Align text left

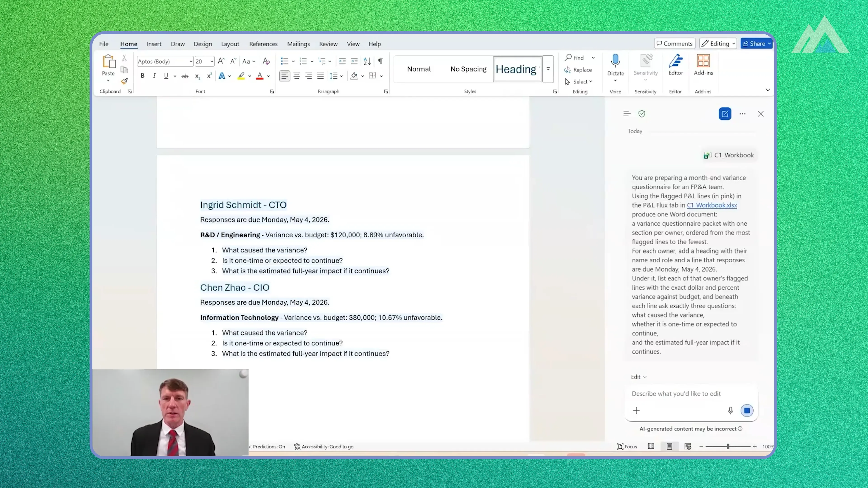(x=284, y=76)
